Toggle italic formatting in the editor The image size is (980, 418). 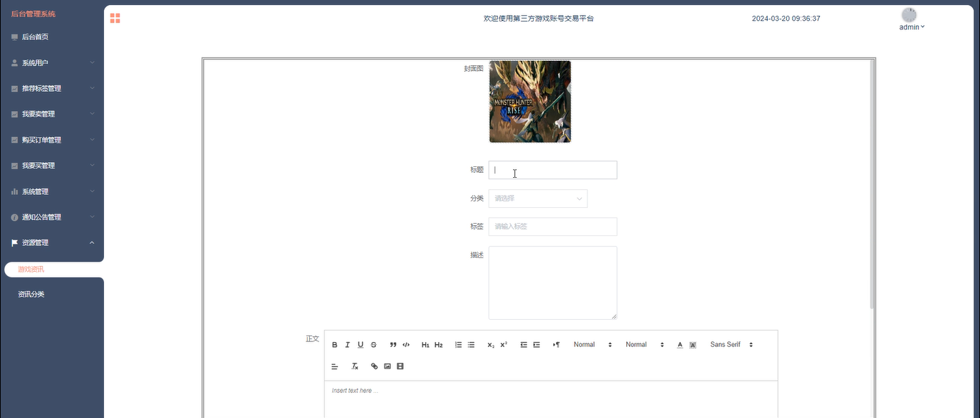point(347,345)
